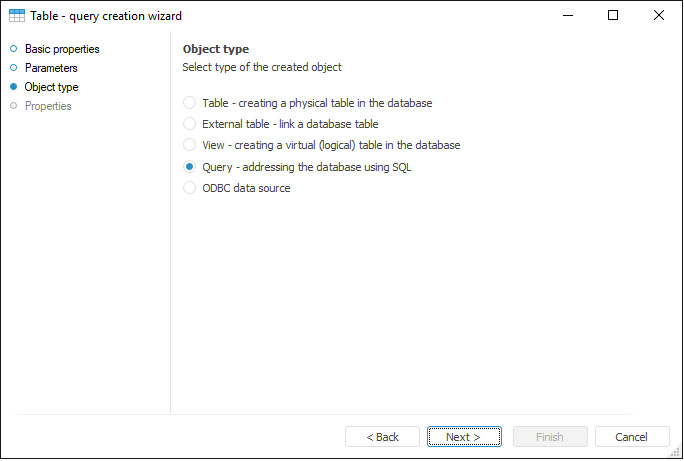Choose the ODBC data source option
This screenshot has height=461, width=684.
point(190,188)
